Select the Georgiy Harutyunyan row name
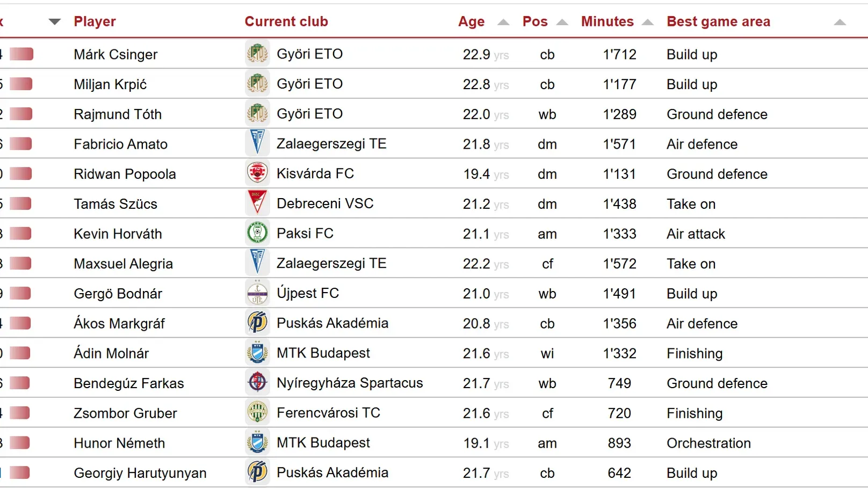The width and height of the screenshot is (868, 488). (140, 473)
